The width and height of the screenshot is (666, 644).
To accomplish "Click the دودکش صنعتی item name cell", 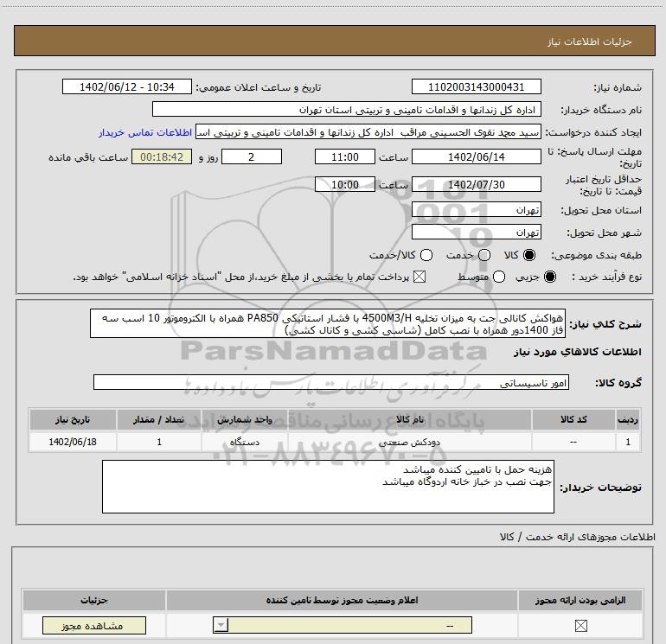I will (x=409, y=442).
